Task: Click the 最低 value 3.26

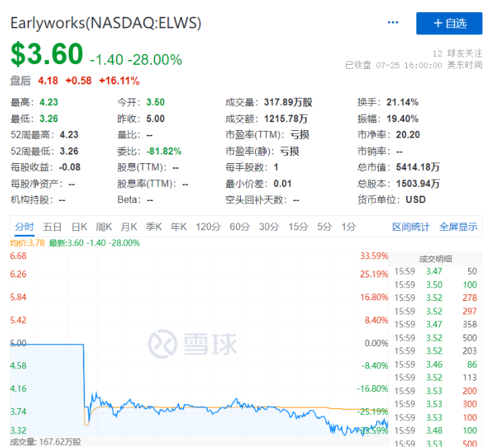Action: [49, 119]
